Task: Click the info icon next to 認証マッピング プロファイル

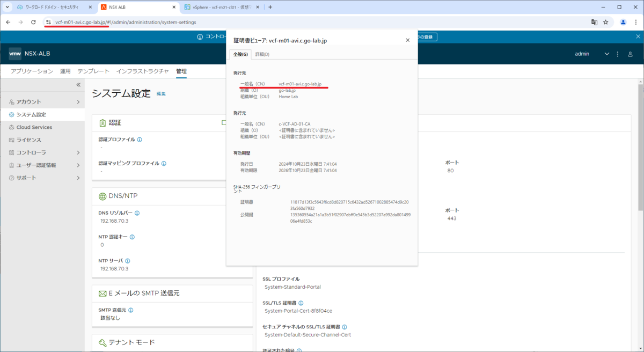Action: point(164,163)
